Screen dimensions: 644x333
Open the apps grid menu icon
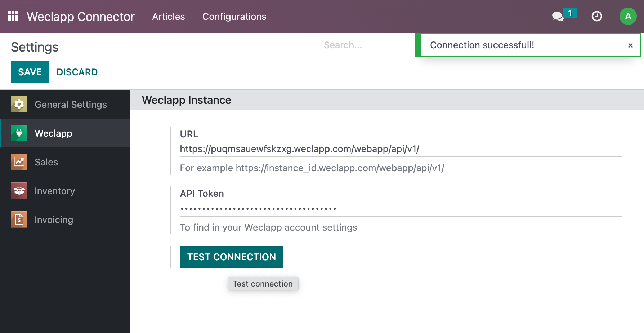coord(13,16)
